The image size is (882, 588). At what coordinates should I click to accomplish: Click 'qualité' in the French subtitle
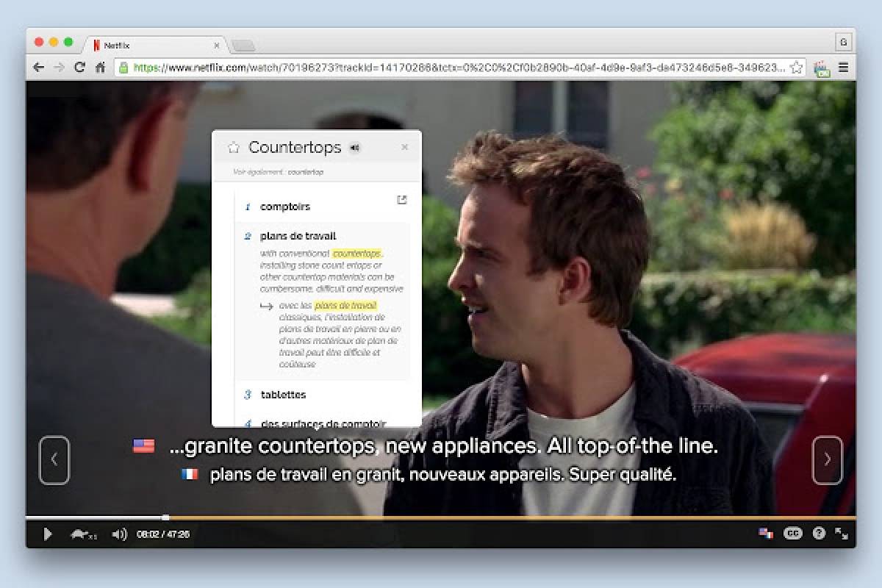tap(645, 475)
